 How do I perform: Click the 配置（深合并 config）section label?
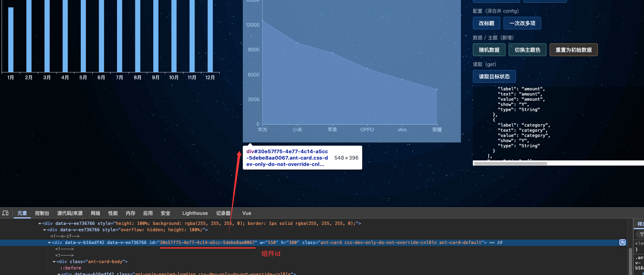(496, 11)
